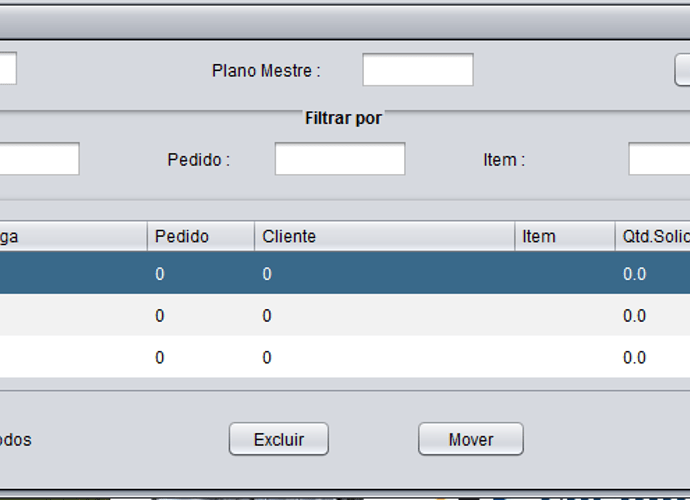
Task: Click the Item column header
Action: point(565,236)
